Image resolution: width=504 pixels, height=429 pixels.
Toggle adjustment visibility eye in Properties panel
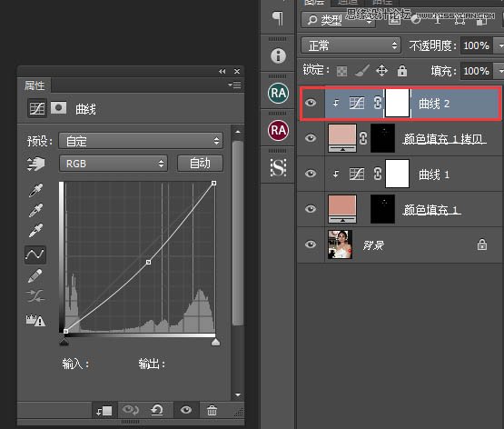pos(186,410)
